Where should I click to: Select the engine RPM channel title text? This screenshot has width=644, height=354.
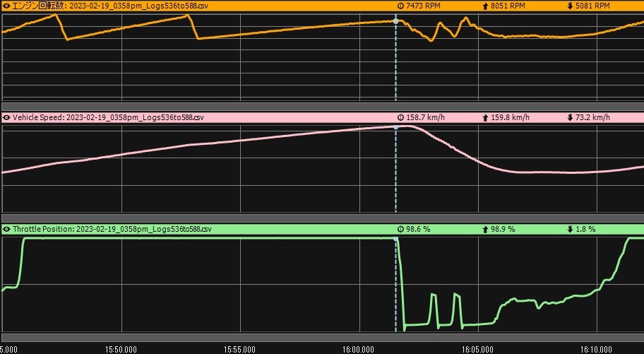(x=110, y=6)
